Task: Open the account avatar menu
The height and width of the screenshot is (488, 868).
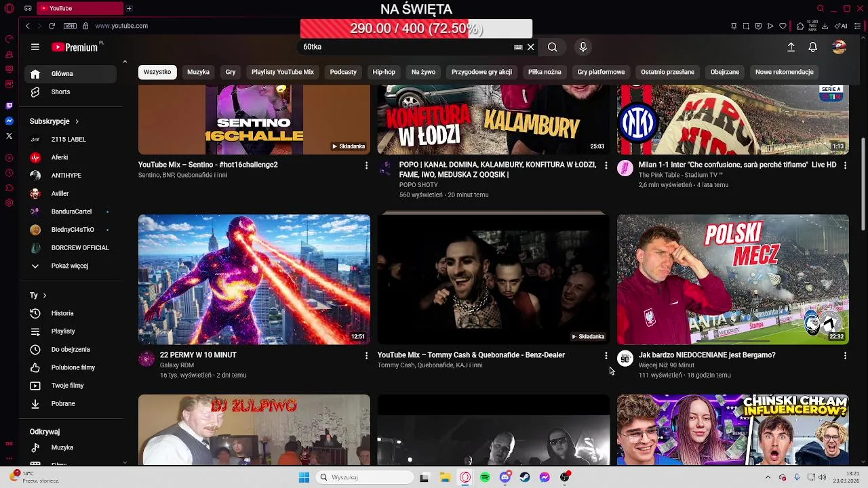Action: pyautogui.click(x=839, y=47)
